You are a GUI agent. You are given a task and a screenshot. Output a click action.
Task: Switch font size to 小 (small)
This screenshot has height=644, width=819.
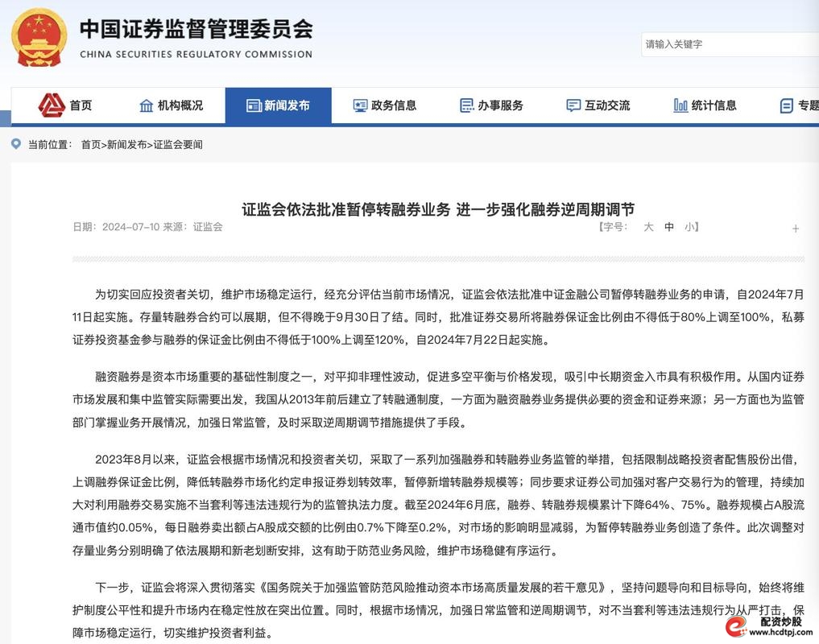coord(690,228)
